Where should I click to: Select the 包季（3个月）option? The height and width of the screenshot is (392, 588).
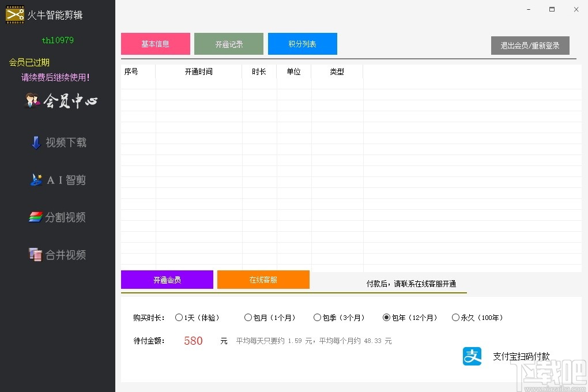[x=318, y=317]
